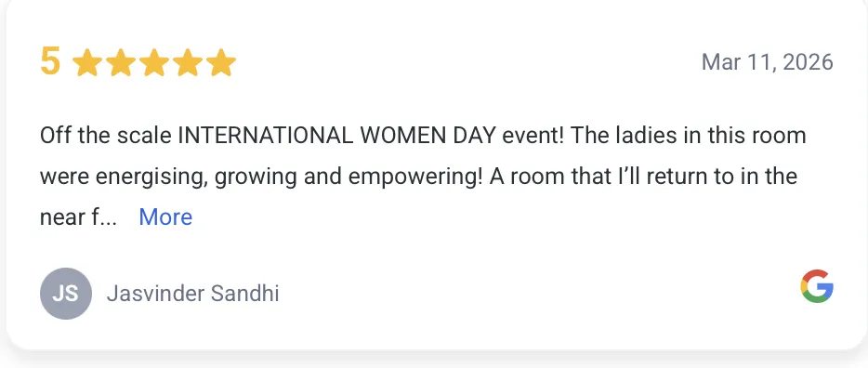
Task: Open reviewer name Jasvinder Sandhi
Action: click(192, 294)
